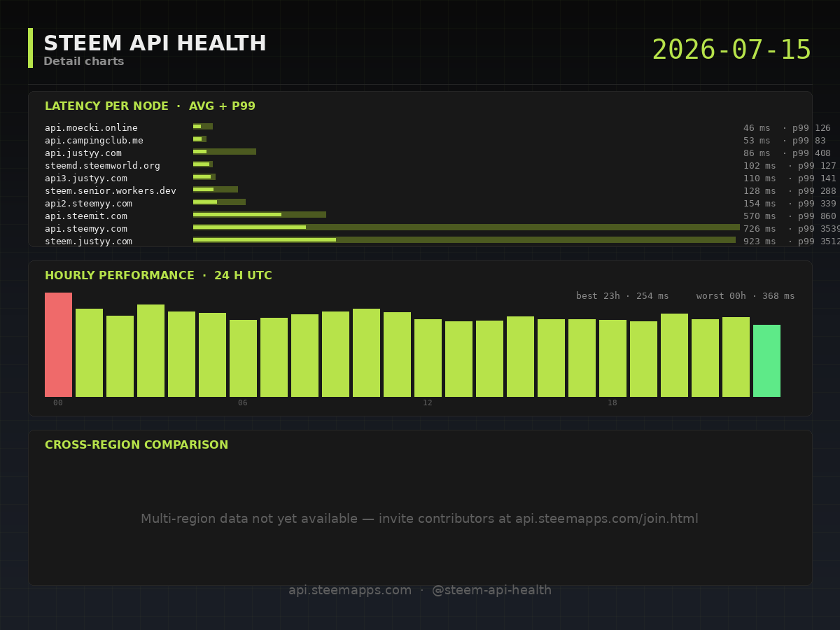The image size is (840, 630).
Task: Click the "102 ms · p99 127" value
Action: tap(790, 166)
